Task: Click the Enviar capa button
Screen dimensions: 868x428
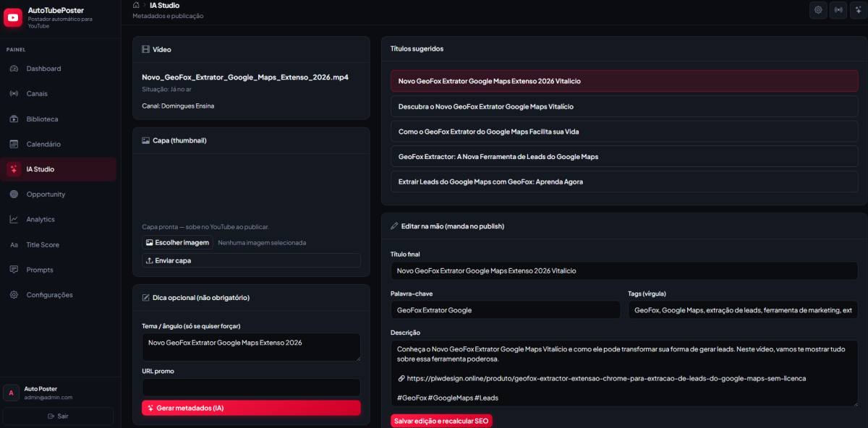Action: 251,260
